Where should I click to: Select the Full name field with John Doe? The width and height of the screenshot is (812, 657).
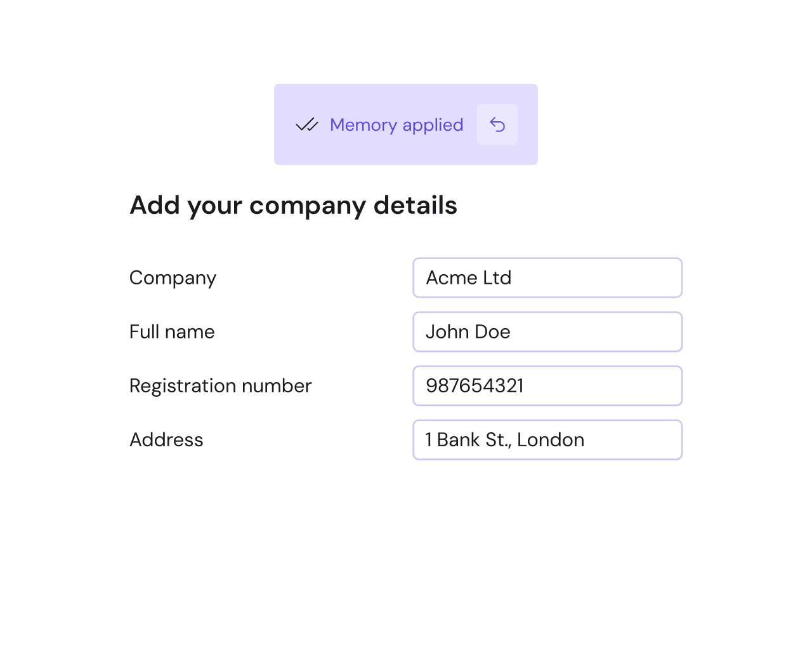click(x=547, y=331)
